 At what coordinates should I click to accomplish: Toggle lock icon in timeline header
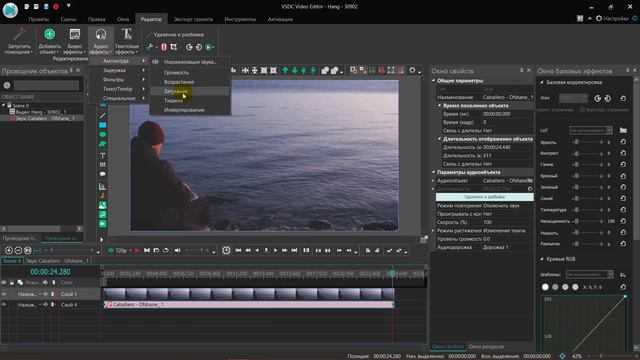click(12, 282)
